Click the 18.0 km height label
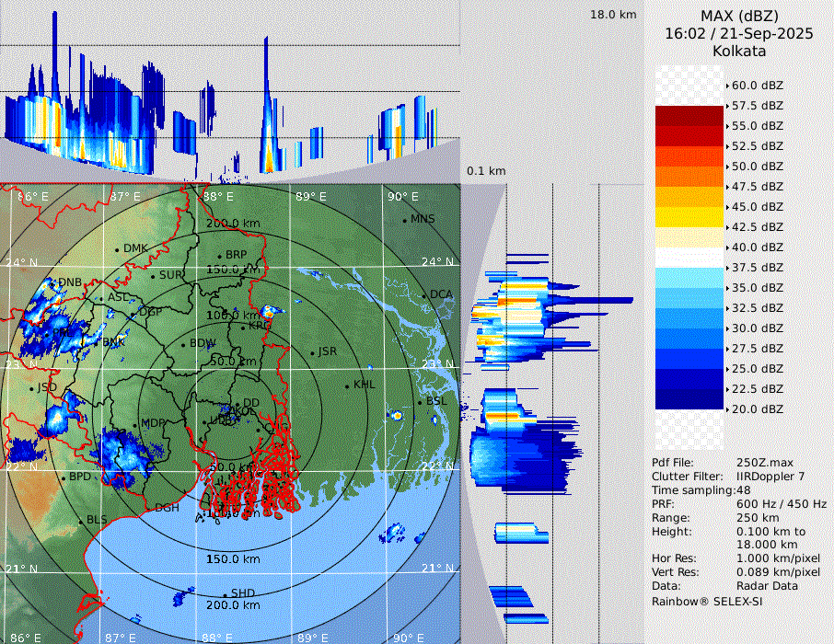The height and width of the screenshot is (644, 834). (x=613, y=15)
